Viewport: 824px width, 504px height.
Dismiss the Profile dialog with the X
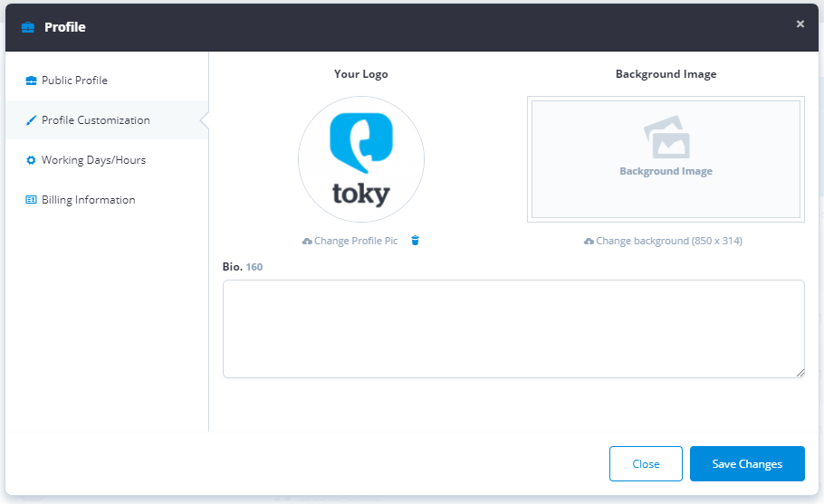pyautogui.click(x=800, y=24)
